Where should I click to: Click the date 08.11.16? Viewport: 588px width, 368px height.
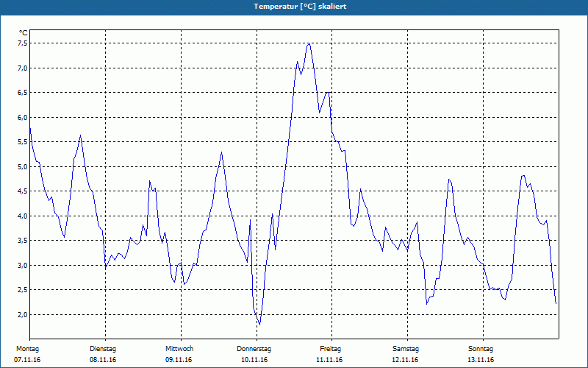coord(103,360)
